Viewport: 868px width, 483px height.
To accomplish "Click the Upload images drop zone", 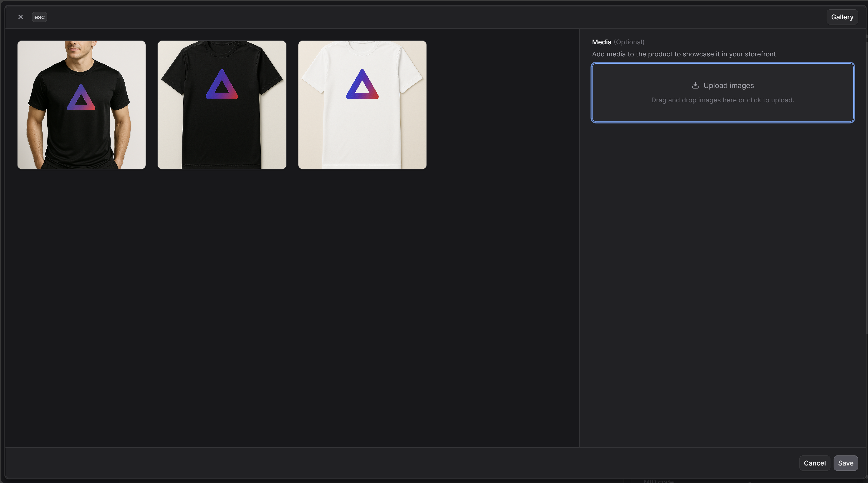I will pyautogui.click(x=723, y=93).
